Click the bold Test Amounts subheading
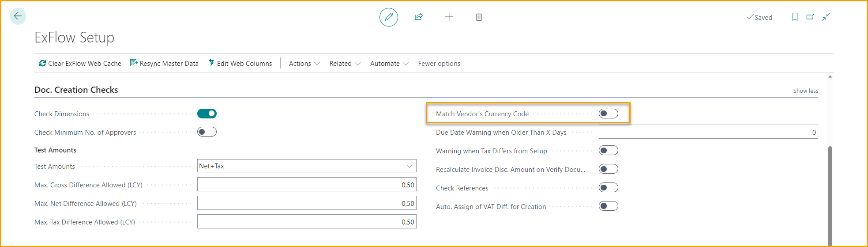Screen dimensions: 868x247 55,150
